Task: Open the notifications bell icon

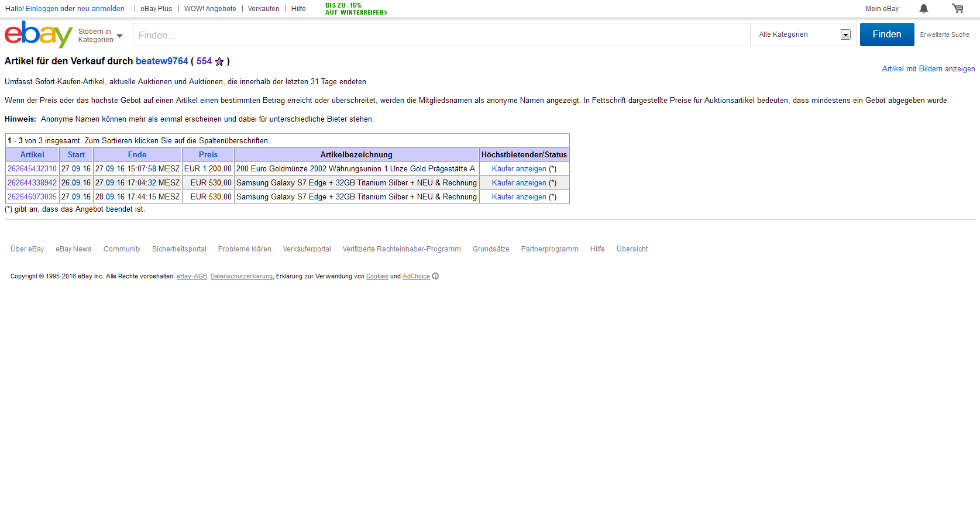Action: [924, 8]
